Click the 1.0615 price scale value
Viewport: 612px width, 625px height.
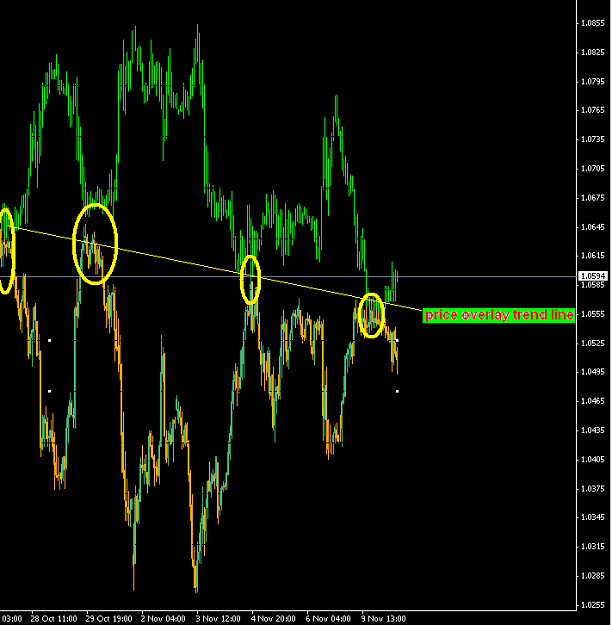[x=593, y=256]
